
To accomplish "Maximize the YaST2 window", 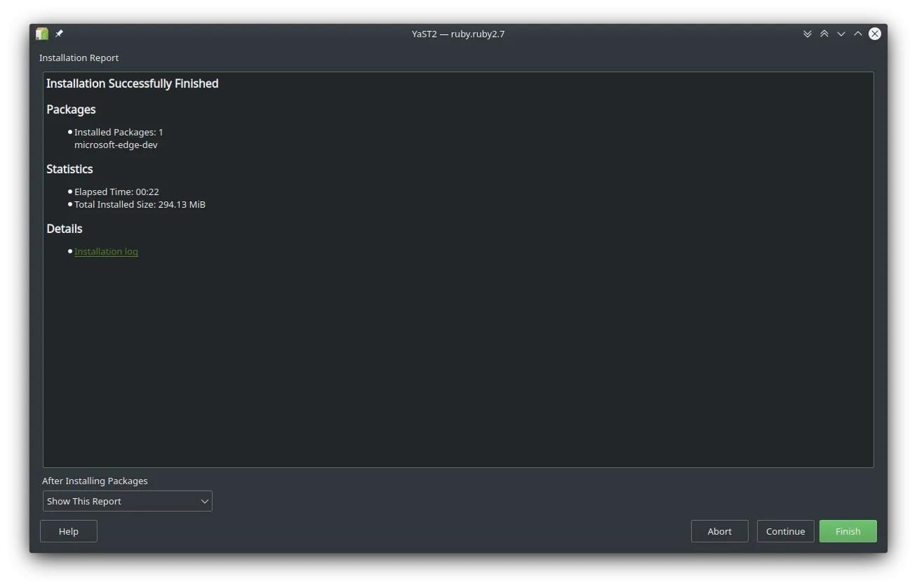I will (x=858, y=34).
